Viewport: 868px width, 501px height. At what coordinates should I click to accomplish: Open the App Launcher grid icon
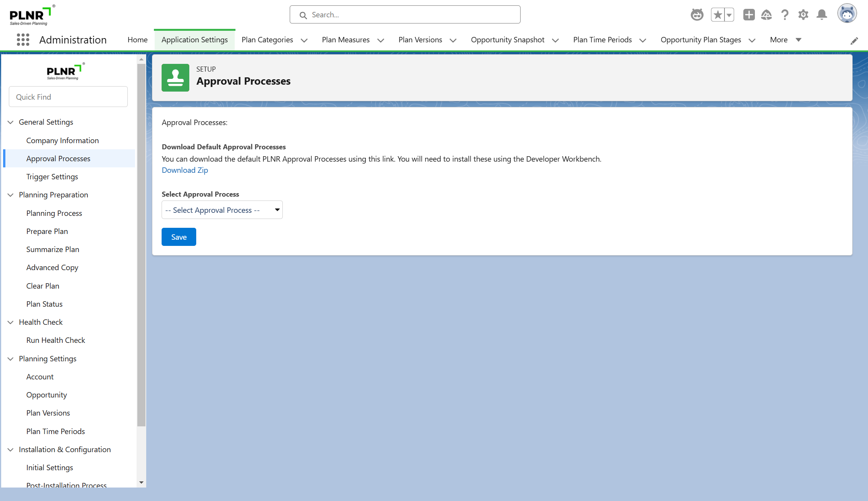pos(23,40)
